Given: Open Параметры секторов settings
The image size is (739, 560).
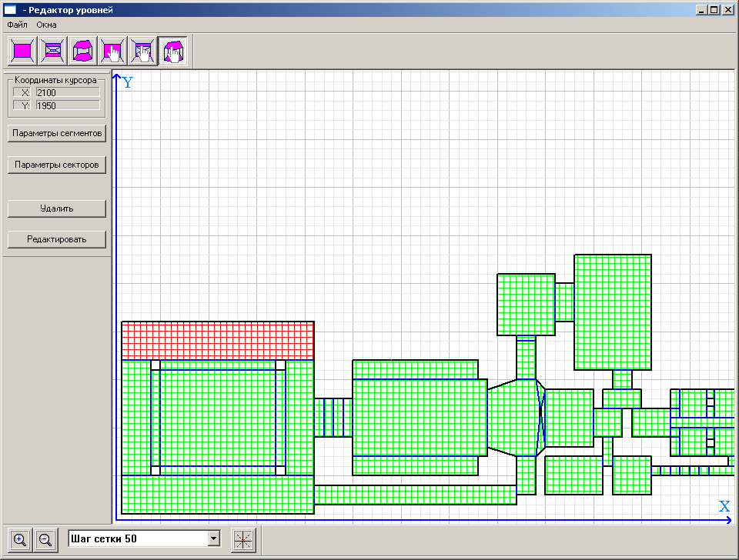Looking at the screenshot, I should point(56,165).
